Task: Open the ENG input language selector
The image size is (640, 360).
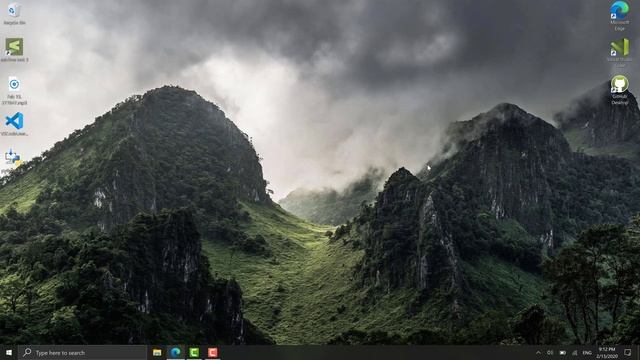Action: 587,352
